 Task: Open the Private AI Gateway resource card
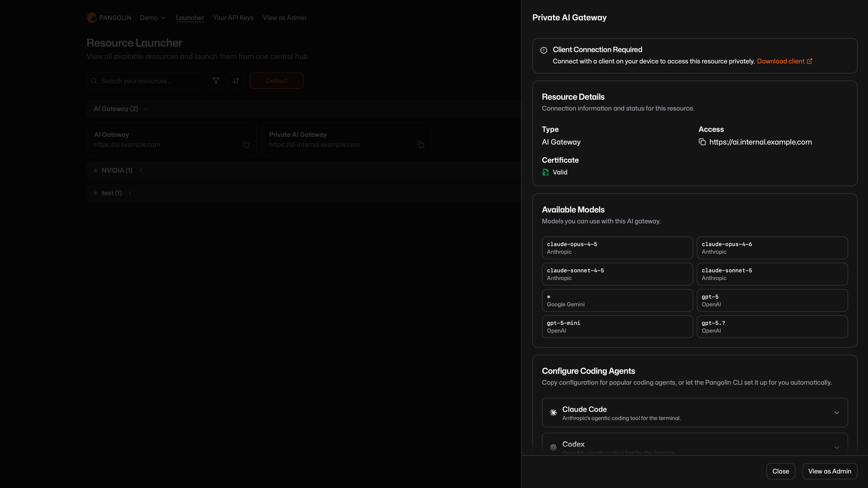pos(346,139)
